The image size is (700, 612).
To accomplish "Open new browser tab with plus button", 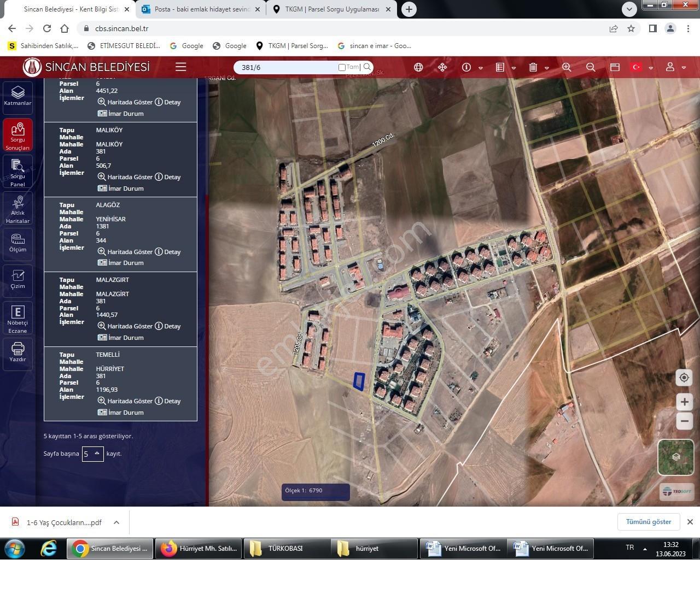I will [409, 9].
